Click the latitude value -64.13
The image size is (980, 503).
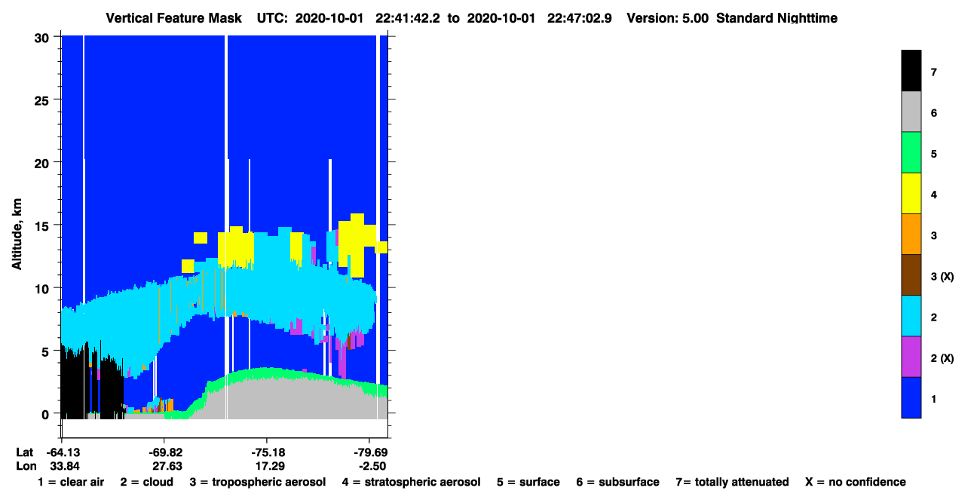(x=63, y=452)
